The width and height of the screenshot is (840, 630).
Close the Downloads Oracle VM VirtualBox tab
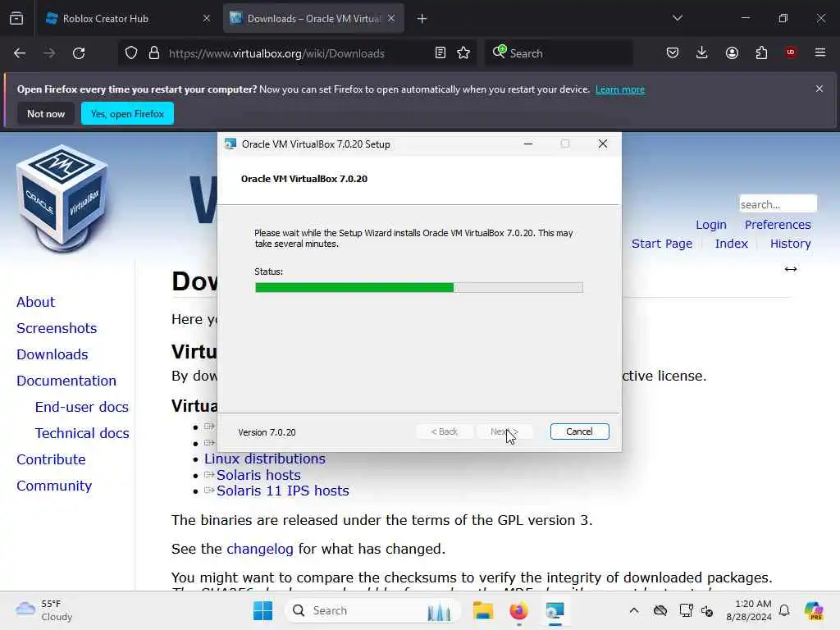(x=391, y=19)
